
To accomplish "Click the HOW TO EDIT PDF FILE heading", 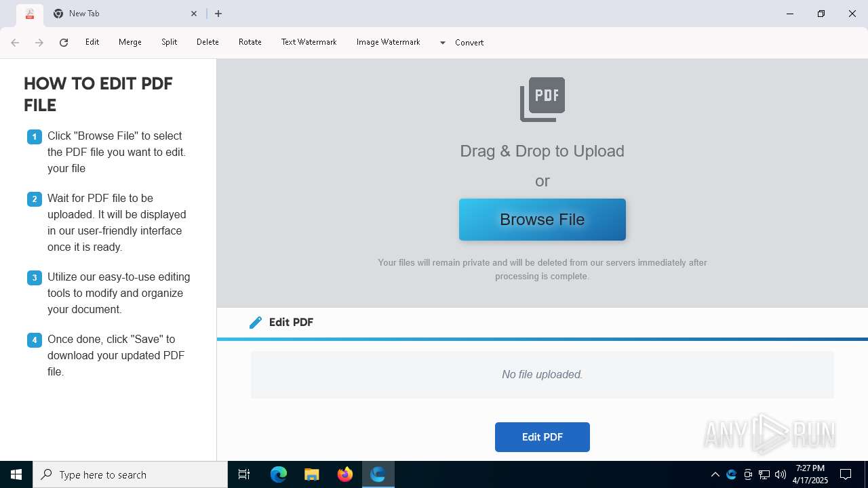I will pyautogui.click(x=98, y=94).
